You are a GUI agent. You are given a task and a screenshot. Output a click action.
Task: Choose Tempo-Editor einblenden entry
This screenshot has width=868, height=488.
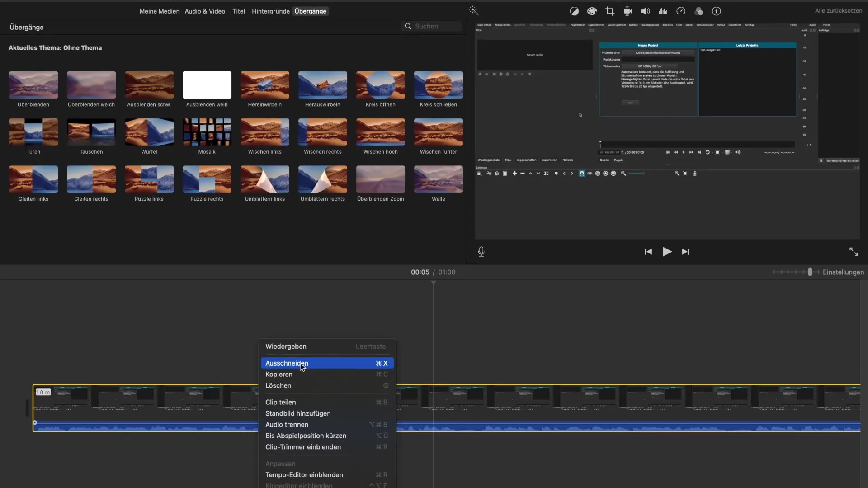(x=327, y=475)
